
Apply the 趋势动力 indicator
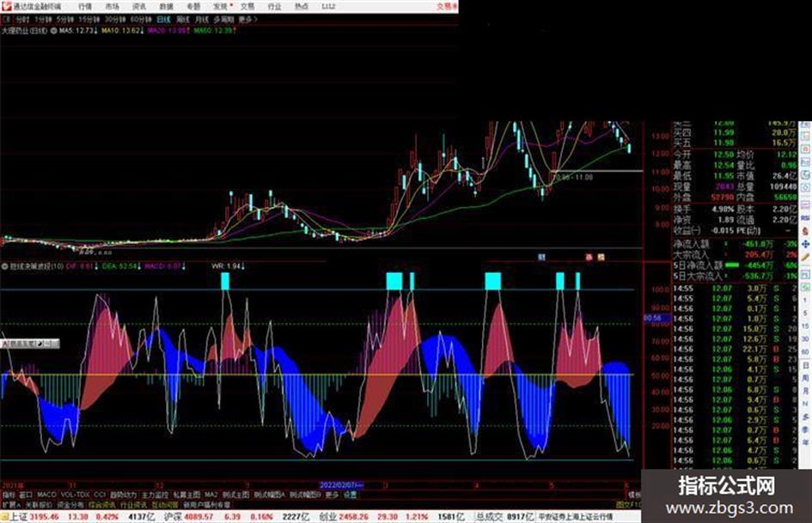point(124,495)
